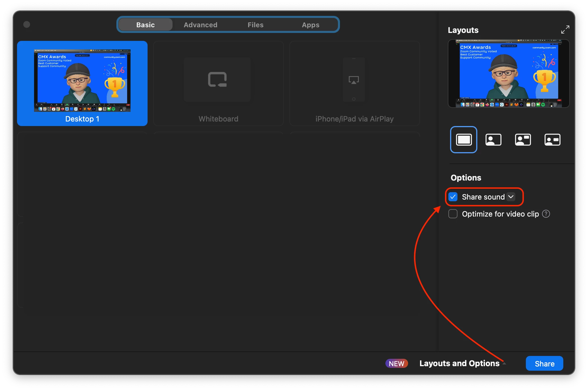
Task: Click the AirPlay device icon
Action: 354,80
